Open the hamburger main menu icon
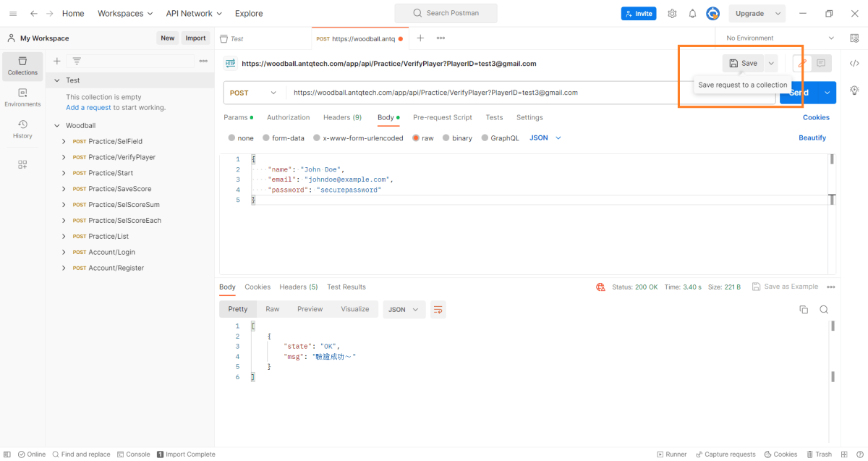 (x=13, y=13)
